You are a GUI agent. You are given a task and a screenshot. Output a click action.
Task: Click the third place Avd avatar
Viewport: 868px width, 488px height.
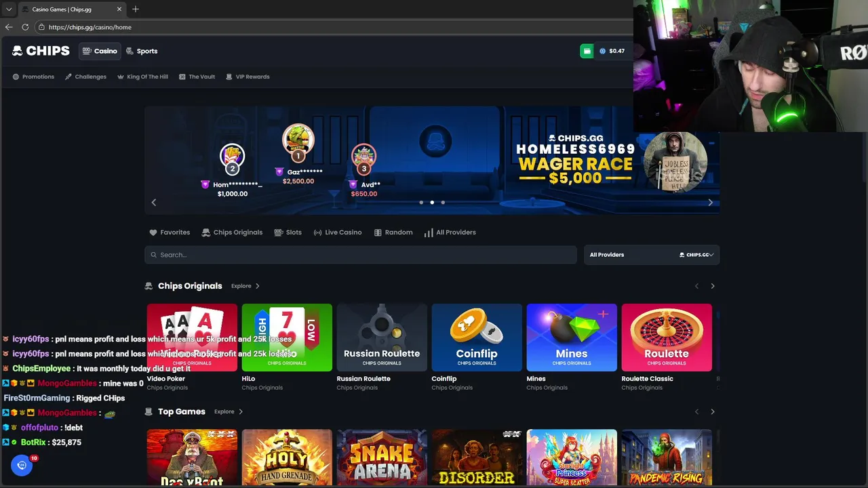363,157
